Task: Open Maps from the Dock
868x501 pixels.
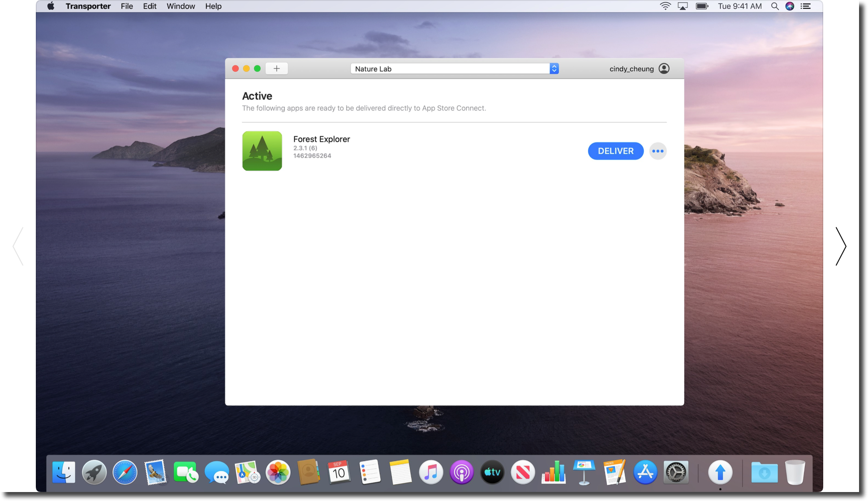Action: (247, 472)
